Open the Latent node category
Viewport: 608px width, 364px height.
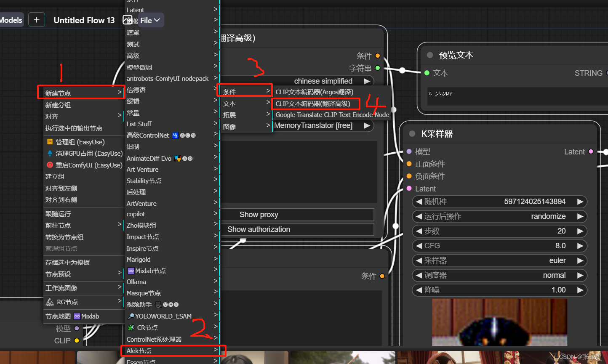[x=172, y=10]
